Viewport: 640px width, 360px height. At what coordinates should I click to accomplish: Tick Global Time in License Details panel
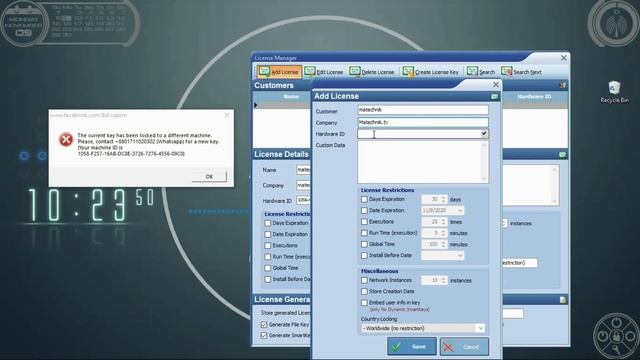(x=267, y=268)
